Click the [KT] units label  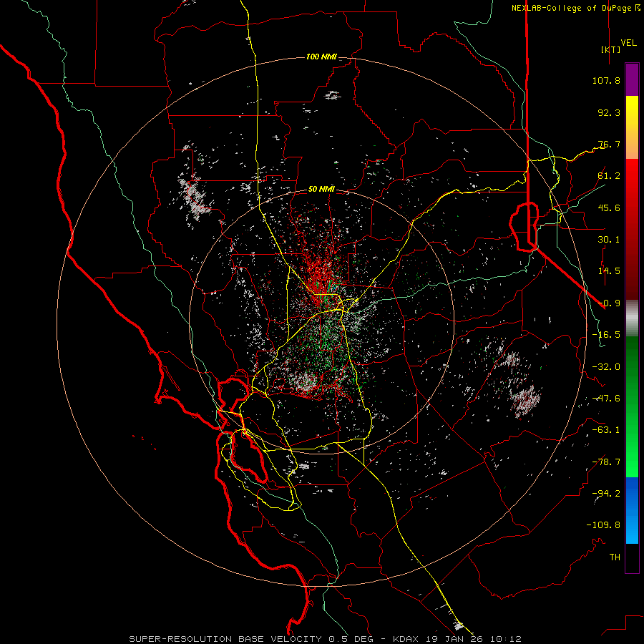[x=611, y=49]
